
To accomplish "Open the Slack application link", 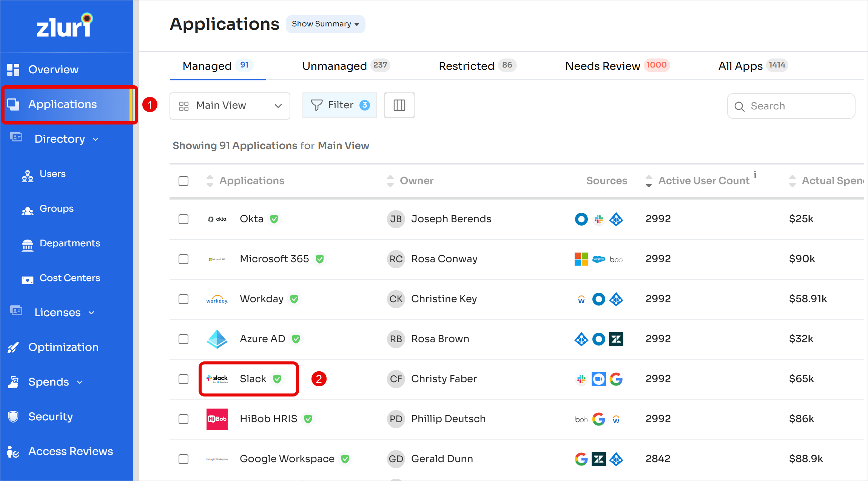I will [253, 379].
